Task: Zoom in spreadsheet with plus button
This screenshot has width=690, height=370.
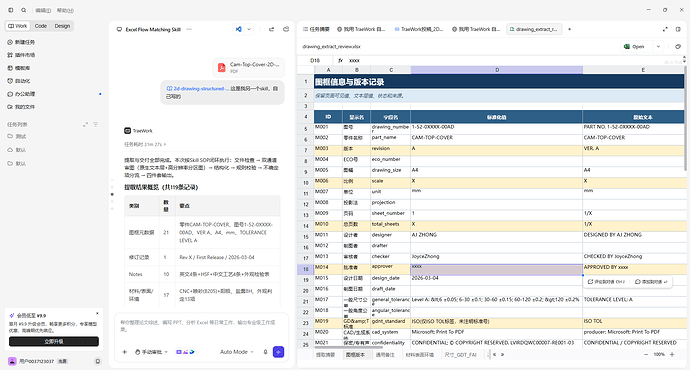Action: coord(672,355)
